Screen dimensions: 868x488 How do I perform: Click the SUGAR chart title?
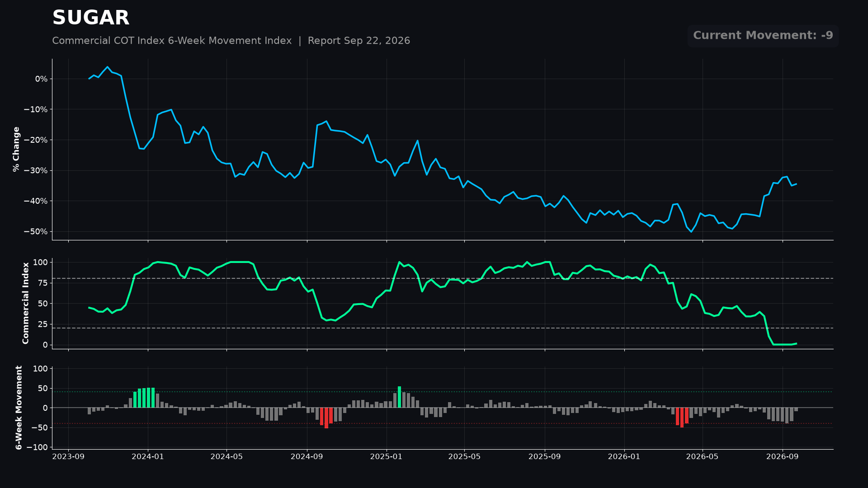[91, 18]
